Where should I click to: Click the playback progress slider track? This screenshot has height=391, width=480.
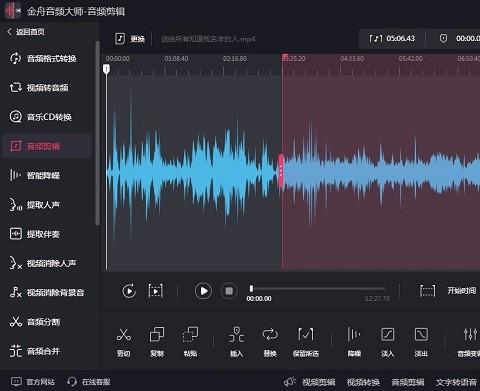pos(318,288)
